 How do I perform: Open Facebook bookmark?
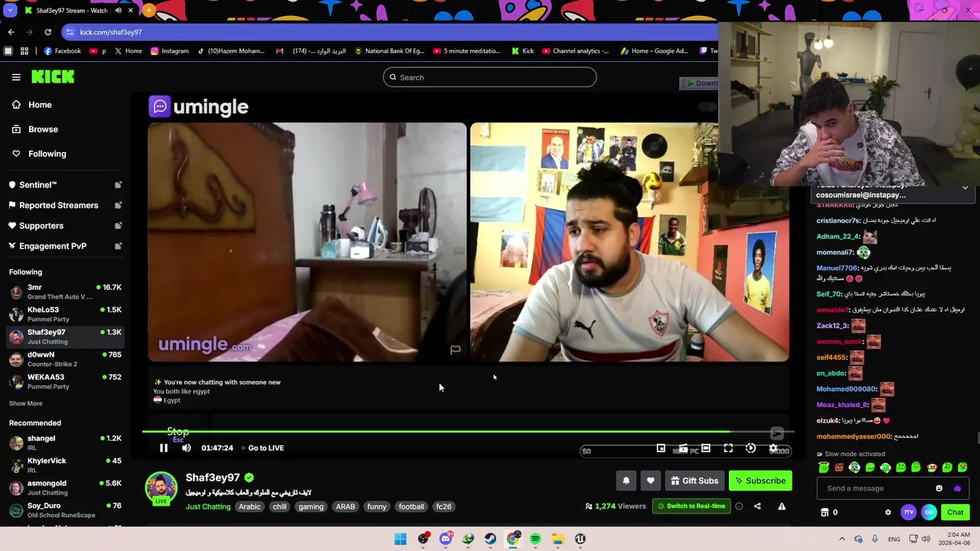pos(63,51)
